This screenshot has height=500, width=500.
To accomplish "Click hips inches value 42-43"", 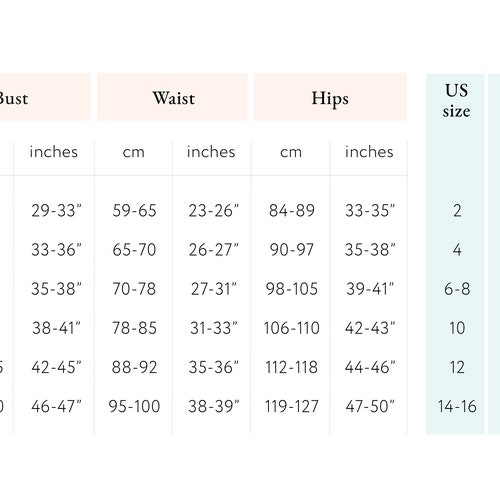I will [x=370, y=328].
